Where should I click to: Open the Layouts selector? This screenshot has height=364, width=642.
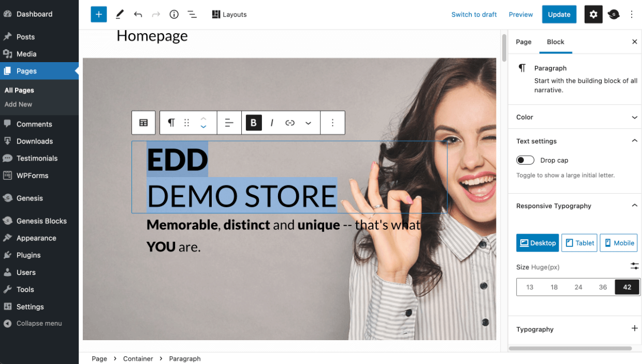pos(229,14)
